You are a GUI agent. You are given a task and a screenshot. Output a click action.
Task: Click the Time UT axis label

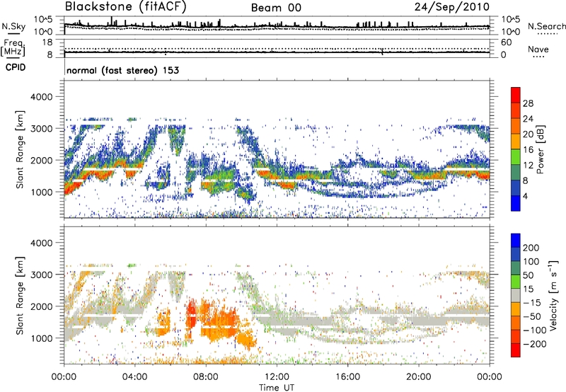click(x=277, y=388)
